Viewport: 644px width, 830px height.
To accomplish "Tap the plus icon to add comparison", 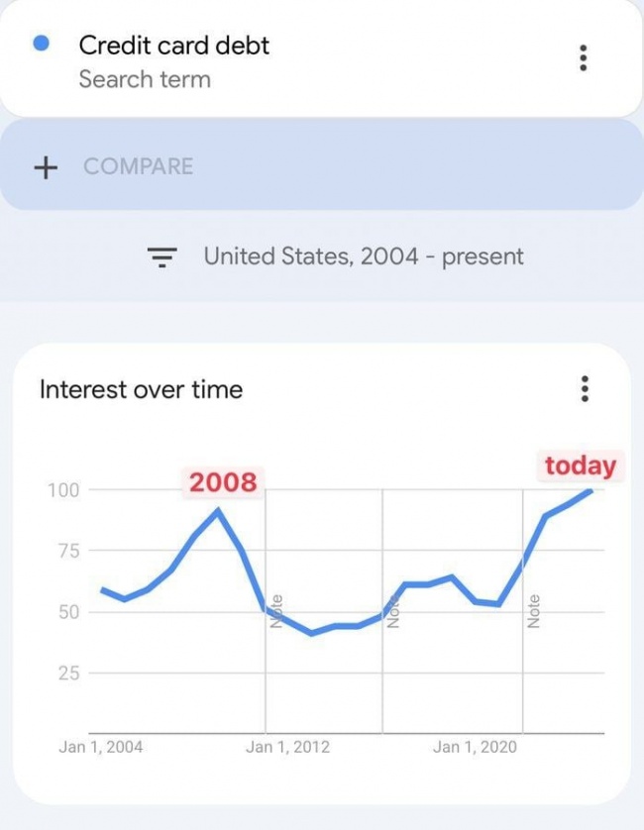I will click(x=46, y=166).
